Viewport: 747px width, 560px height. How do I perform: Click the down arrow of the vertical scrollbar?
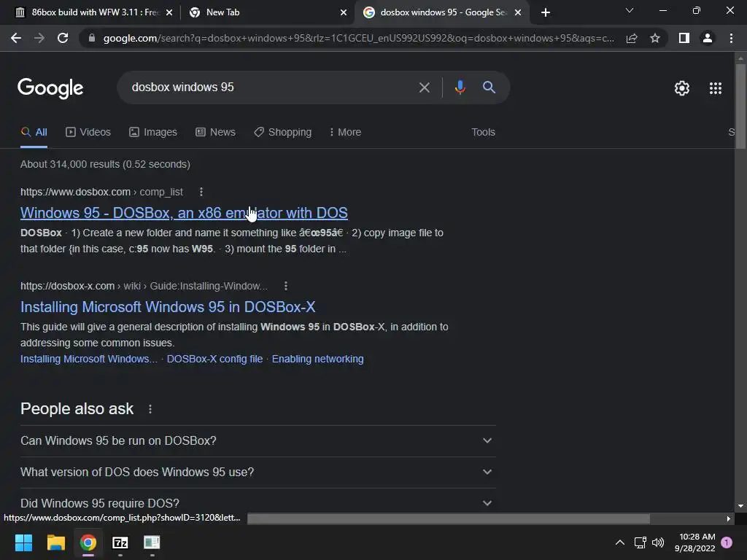[740, 506]
